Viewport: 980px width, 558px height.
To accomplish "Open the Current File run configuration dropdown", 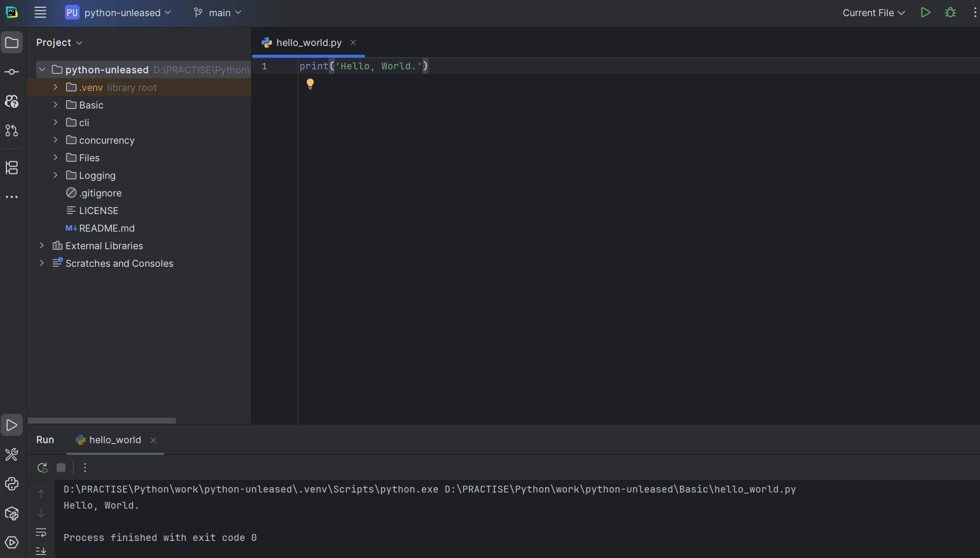I will [873, 12].
